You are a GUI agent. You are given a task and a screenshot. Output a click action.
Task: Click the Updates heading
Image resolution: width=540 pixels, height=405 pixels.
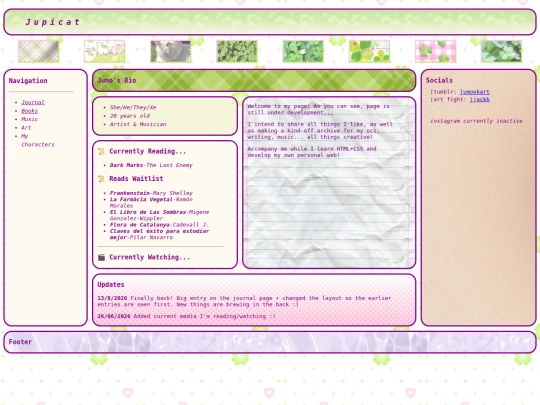pyautogui.click(x=111, y=284)
